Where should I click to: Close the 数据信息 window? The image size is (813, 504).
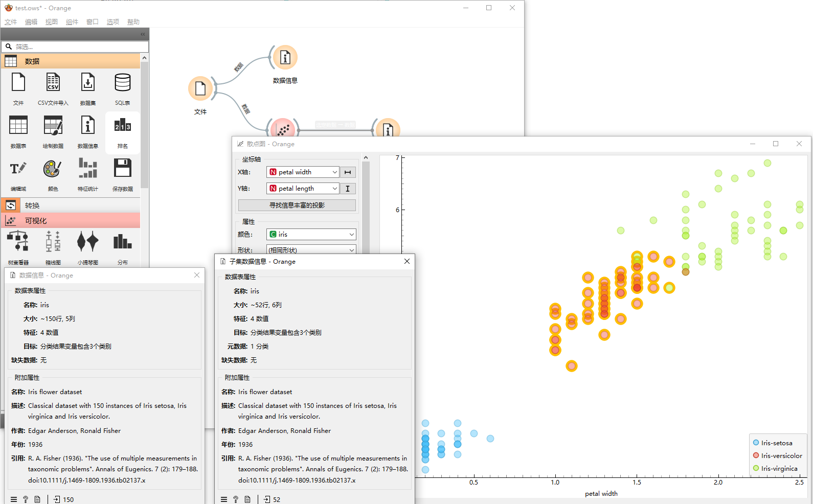coord(197,275)
